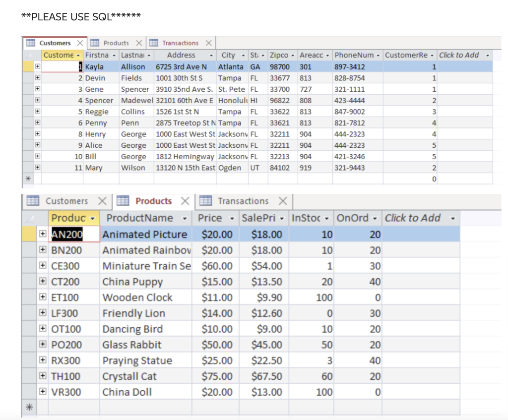Switch to Customers tab in lower table
The image size is (508, 420).
click(67, 201)
